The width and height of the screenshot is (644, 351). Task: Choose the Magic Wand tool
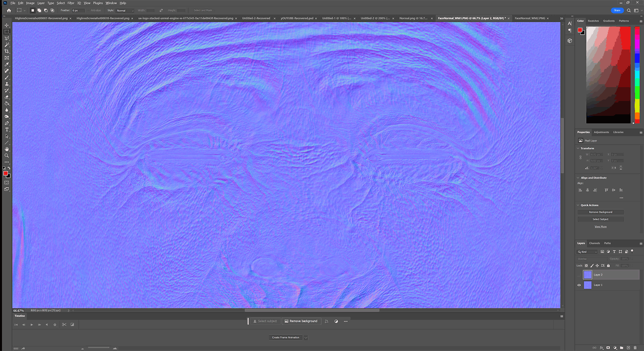coord(7,45)
